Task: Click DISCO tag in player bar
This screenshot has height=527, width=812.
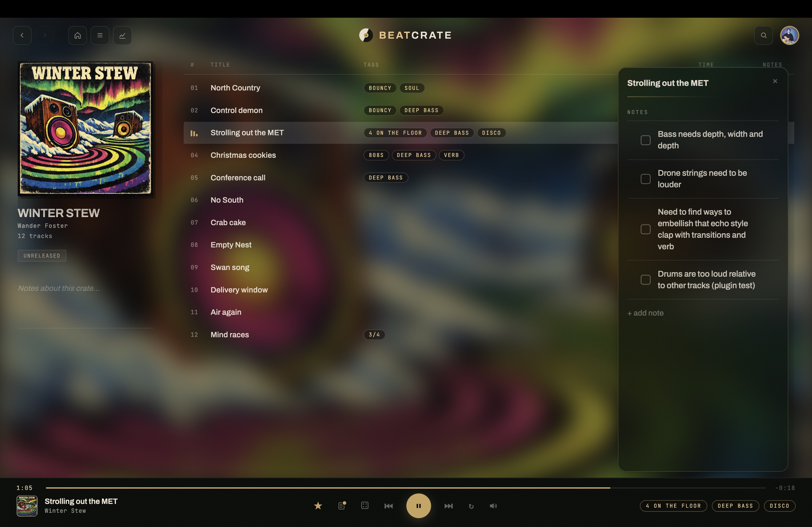Action: [779, 506]
